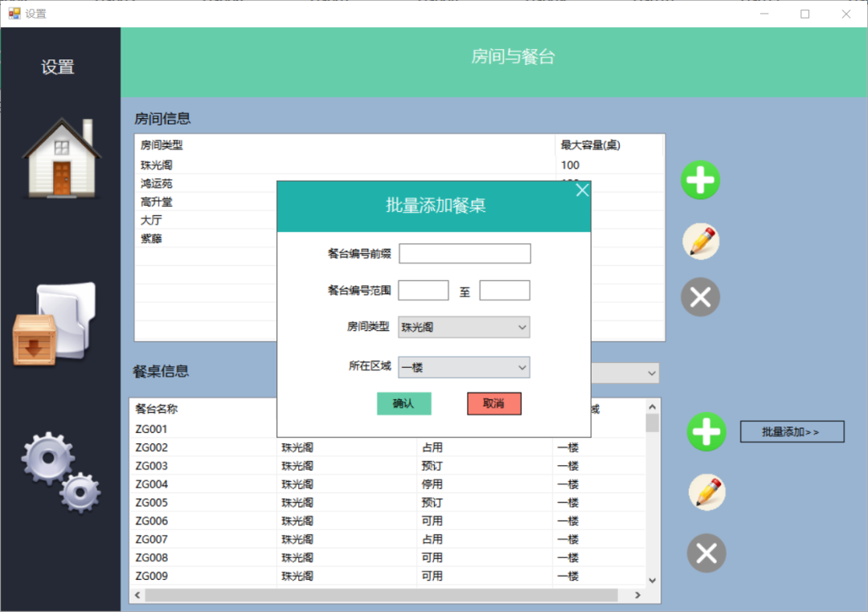Image resolution: width=868 pixels, height=612 pixels.
Task: Click pencil icon to edit room type
Action: (x=700, y=241)
